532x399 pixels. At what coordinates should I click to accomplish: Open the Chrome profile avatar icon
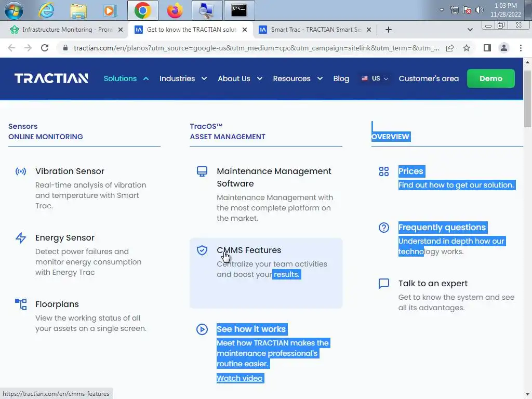504,48
